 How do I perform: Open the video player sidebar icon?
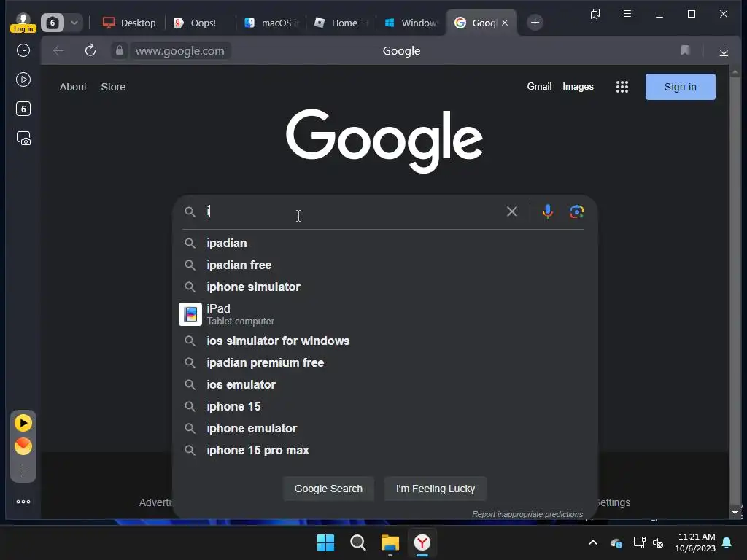click(x=23, y=79)
